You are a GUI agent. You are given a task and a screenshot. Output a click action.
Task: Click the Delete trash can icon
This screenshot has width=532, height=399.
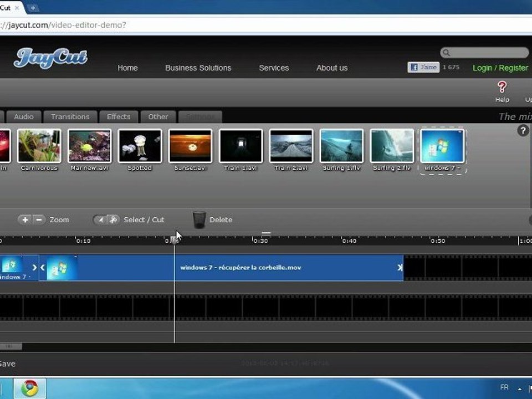click(199, 219)
